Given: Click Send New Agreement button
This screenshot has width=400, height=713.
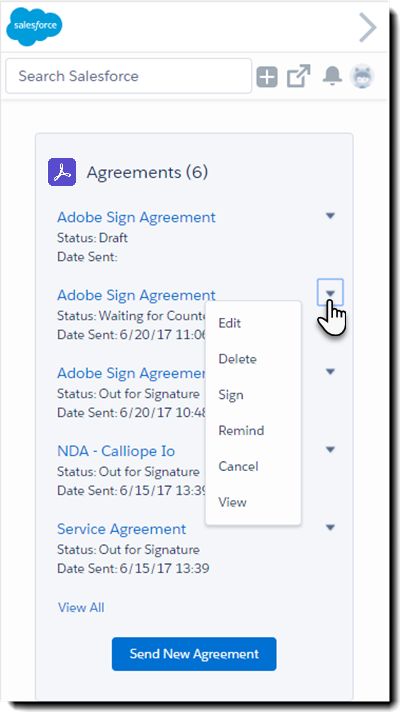Looking at the screenshot, I should point(194,654).
